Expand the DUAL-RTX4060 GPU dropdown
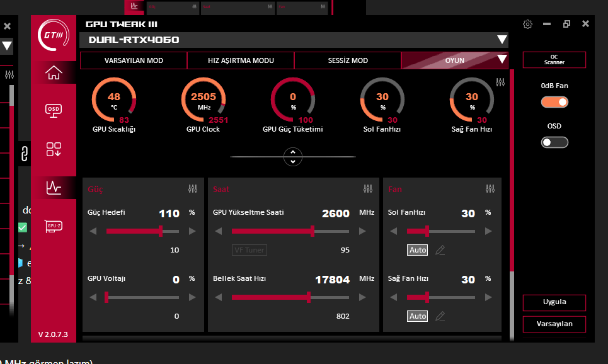 [x=502, y=40]
